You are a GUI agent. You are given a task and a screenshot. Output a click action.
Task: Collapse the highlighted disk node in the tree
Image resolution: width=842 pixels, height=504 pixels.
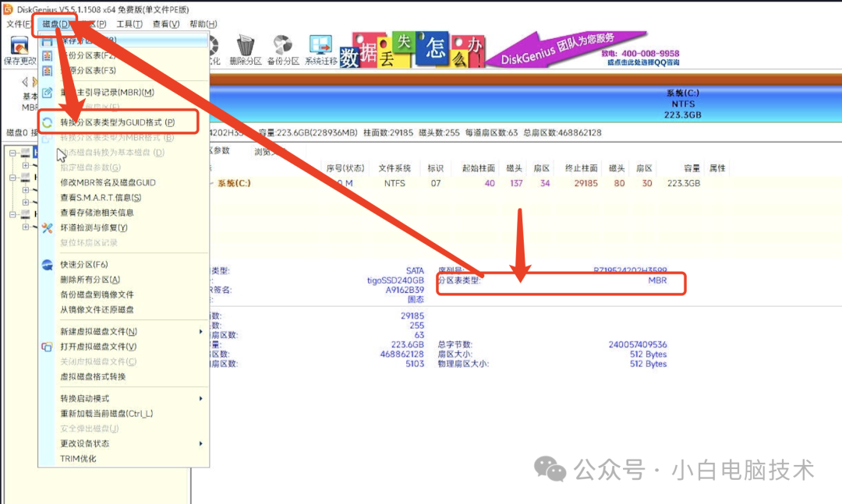pyautogui.click(x=12, y=153)
